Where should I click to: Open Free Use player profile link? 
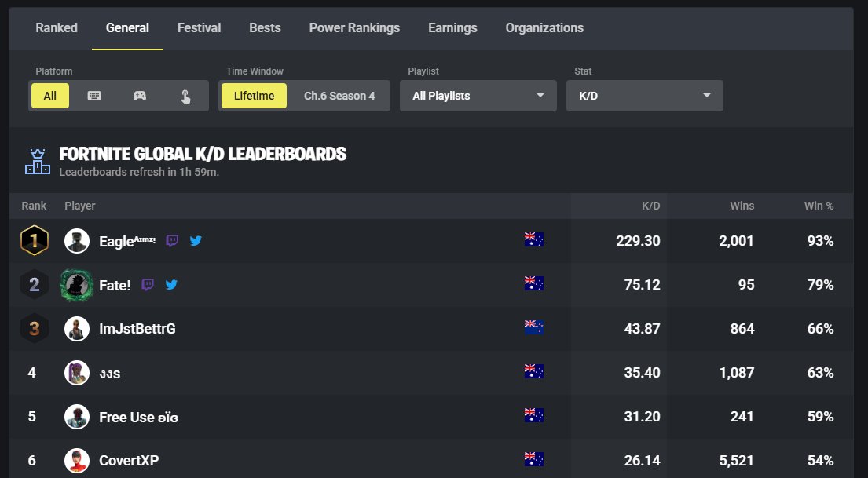point(138,417)
